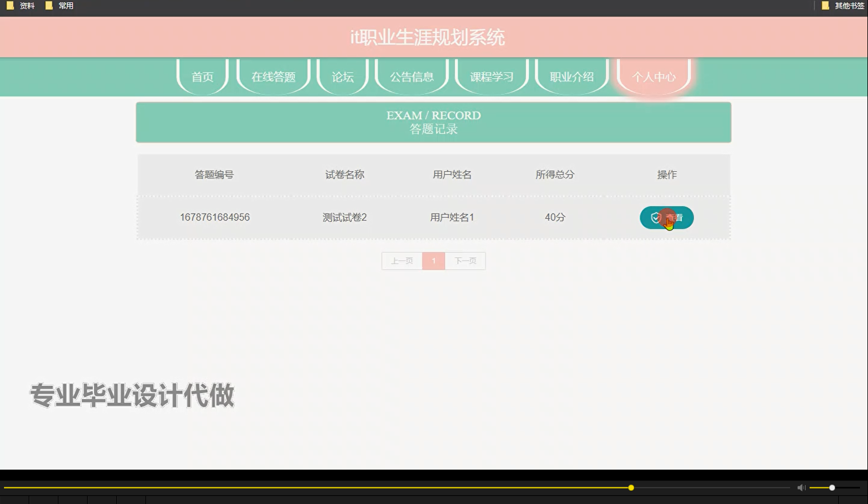Viewport: 868px width, 504px height.
Task: Click the 上一页 pagination button
Action: point(401,261)
